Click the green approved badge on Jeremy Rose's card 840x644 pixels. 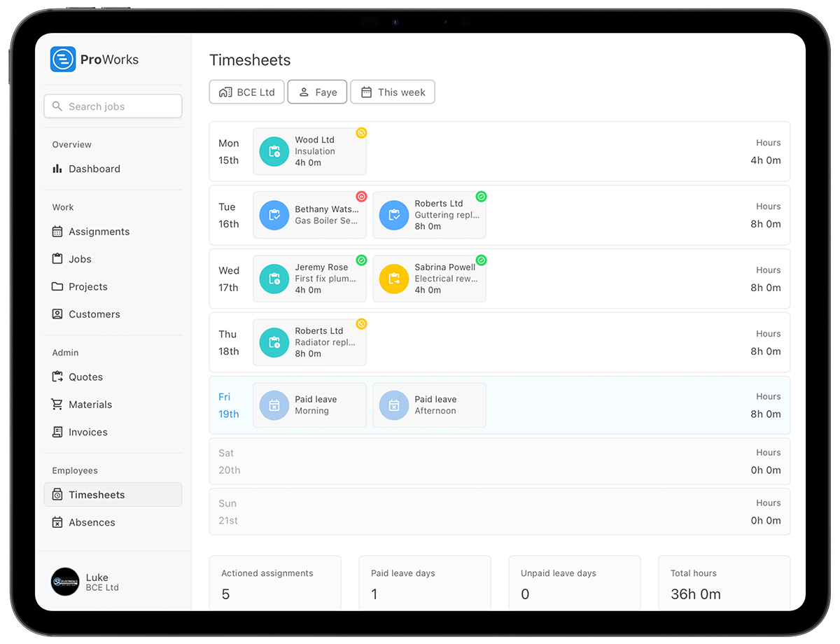coord(361,260)
